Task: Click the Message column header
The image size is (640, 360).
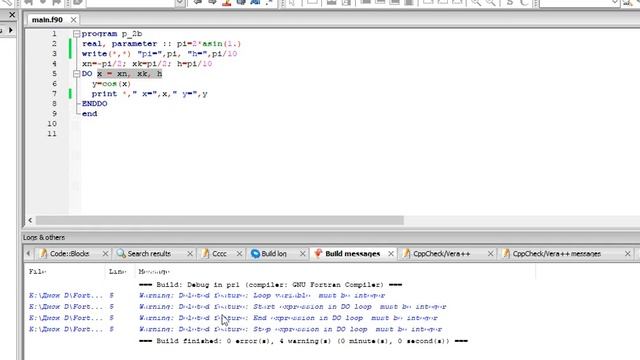Action: tap(154, 271)
